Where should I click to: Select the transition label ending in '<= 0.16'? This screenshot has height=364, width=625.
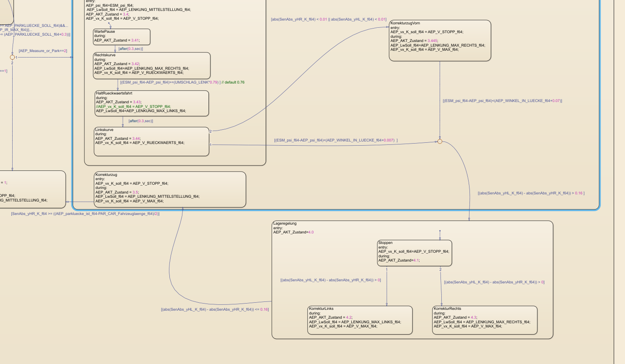214,309
